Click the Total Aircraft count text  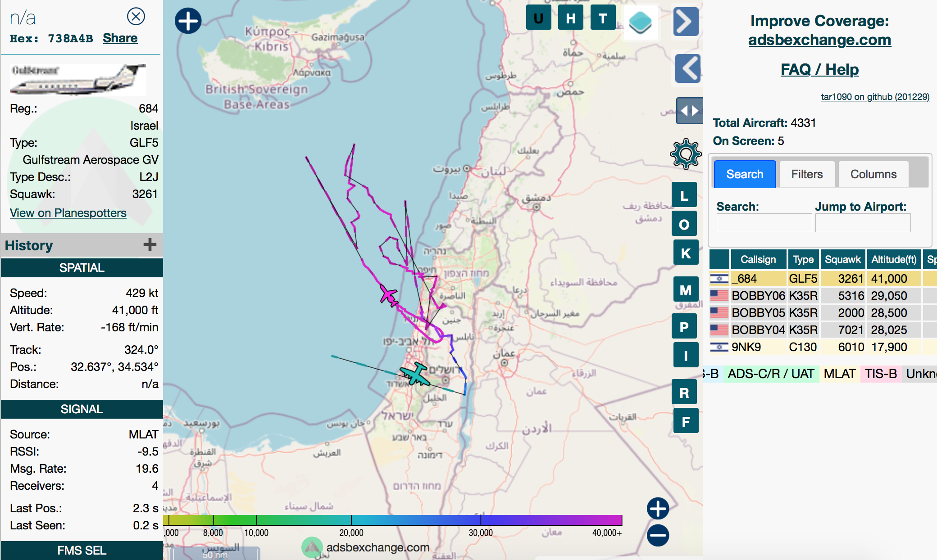click(x=764, y=123)
